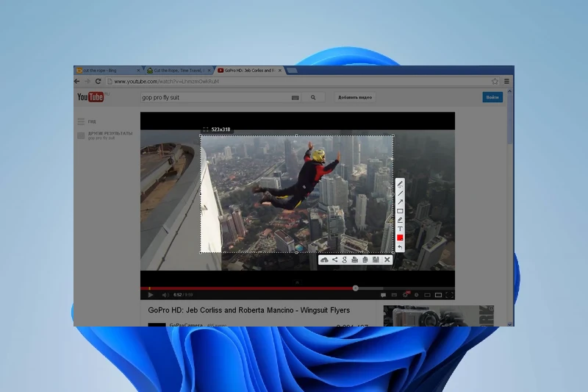The image size is (588, 392).
Task: Search similar images on Google
Action: coord(345,260)
